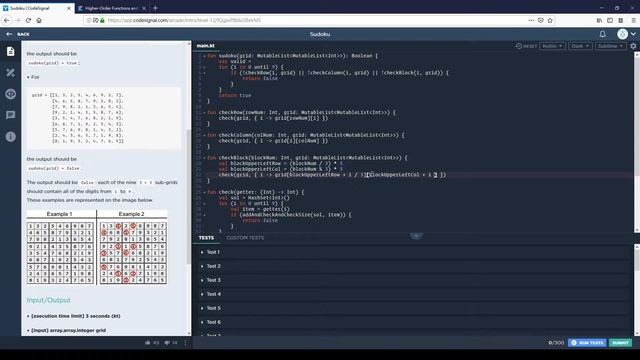Select the CUSTOM TESTS tab
Image resolution: width=640 pixels, height=360 pixels.
click(245, 238)
